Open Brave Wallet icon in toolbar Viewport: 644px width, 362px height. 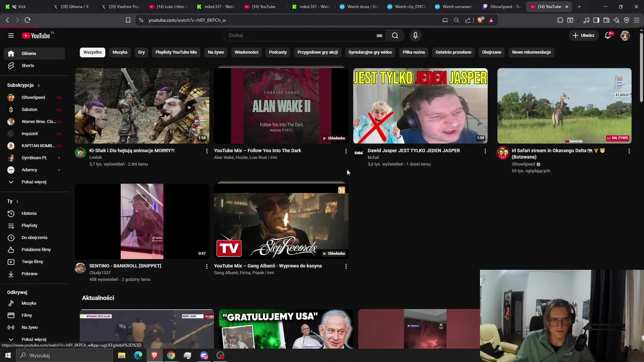[x=606, y=20]
